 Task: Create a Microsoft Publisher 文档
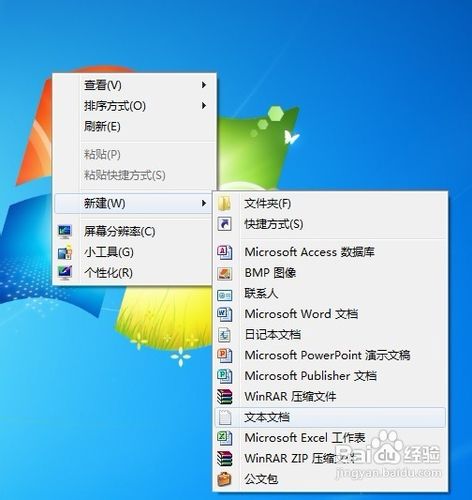330,376
